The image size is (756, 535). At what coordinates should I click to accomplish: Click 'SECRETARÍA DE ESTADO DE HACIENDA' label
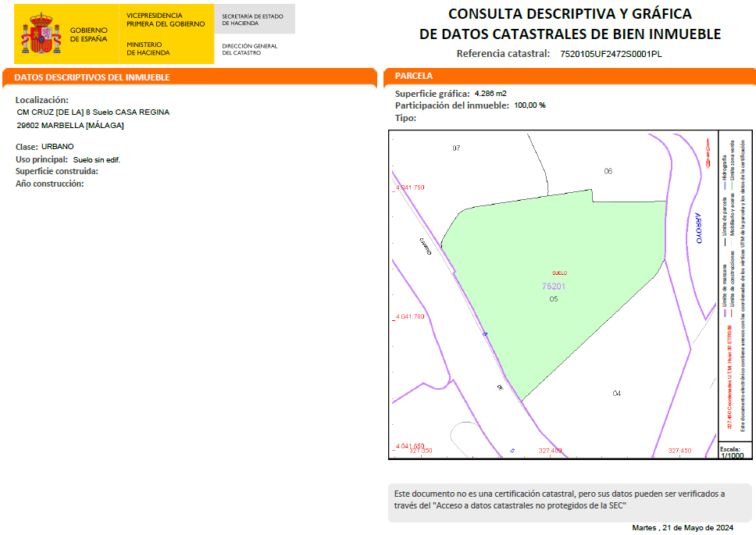click(x=252, y=20)
